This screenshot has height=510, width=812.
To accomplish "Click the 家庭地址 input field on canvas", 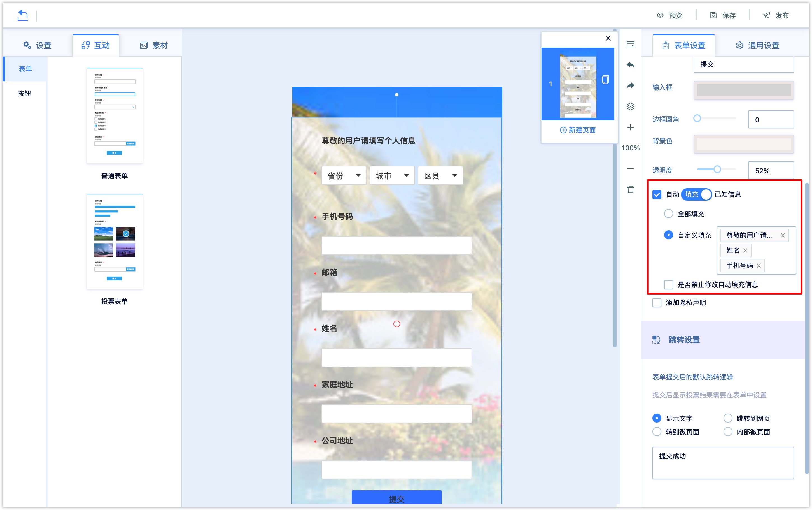I will pos(396,413).
